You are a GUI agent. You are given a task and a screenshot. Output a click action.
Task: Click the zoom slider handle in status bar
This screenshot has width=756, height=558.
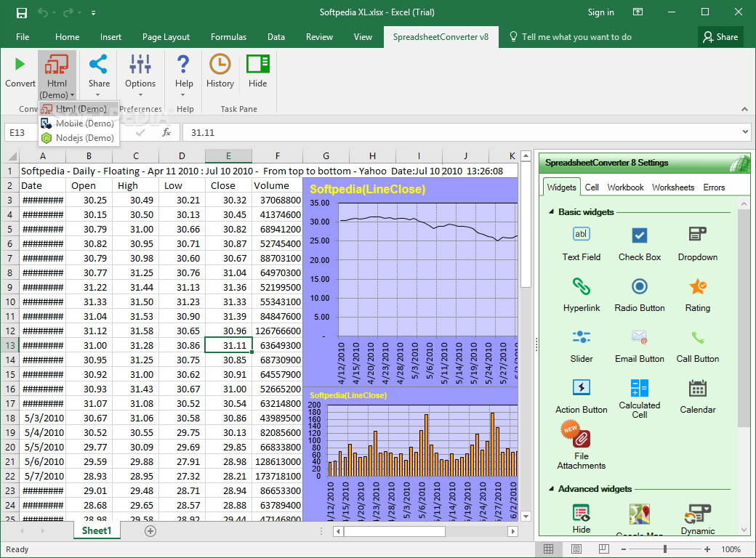coord(665,549)
